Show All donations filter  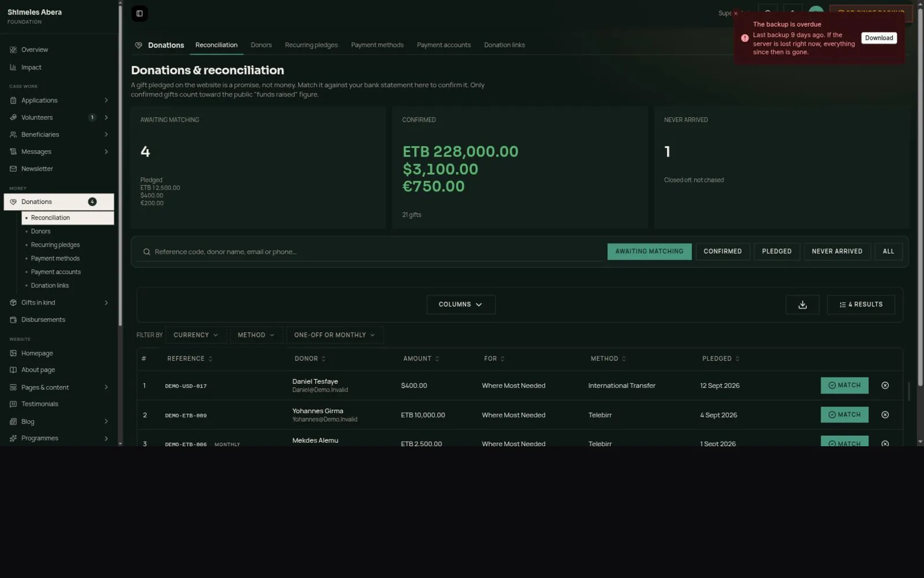tap(888, 251)
